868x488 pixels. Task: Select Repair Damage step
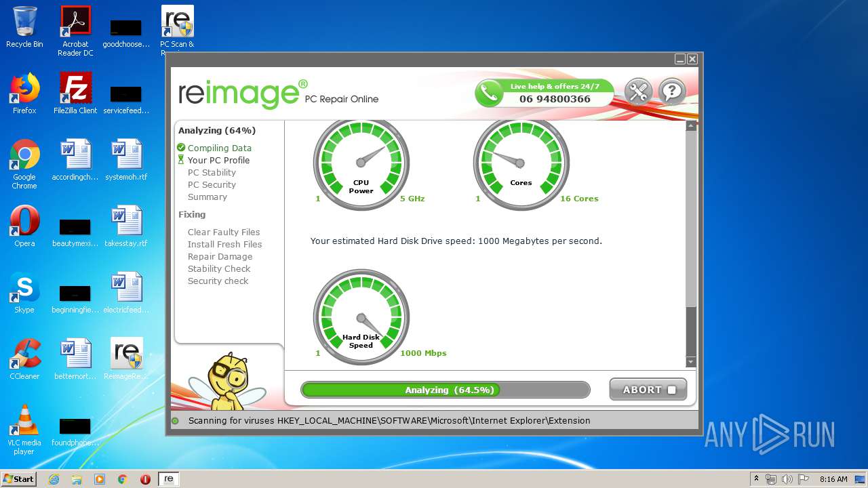coord(220,256)
